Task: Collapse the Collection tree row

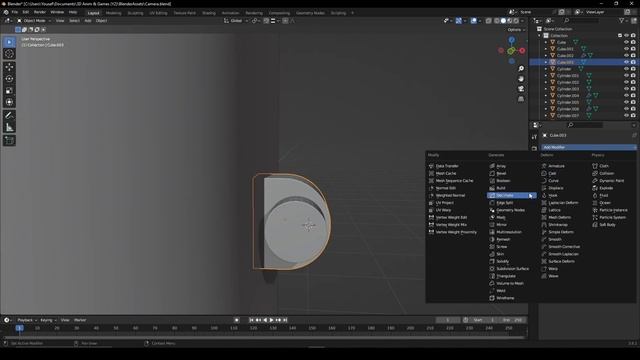Action: click(539, 36)
